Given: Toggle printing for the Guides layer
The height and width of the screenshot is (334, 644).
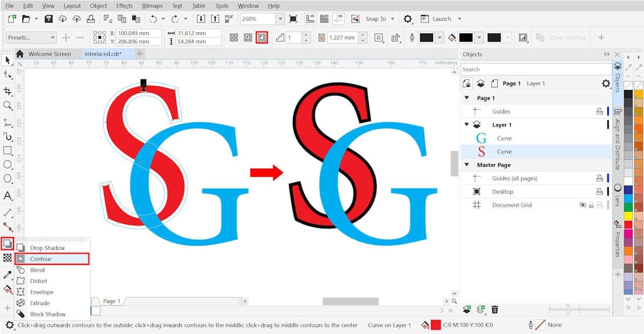Looking at the screenshot, I should [x=599, y=112].
